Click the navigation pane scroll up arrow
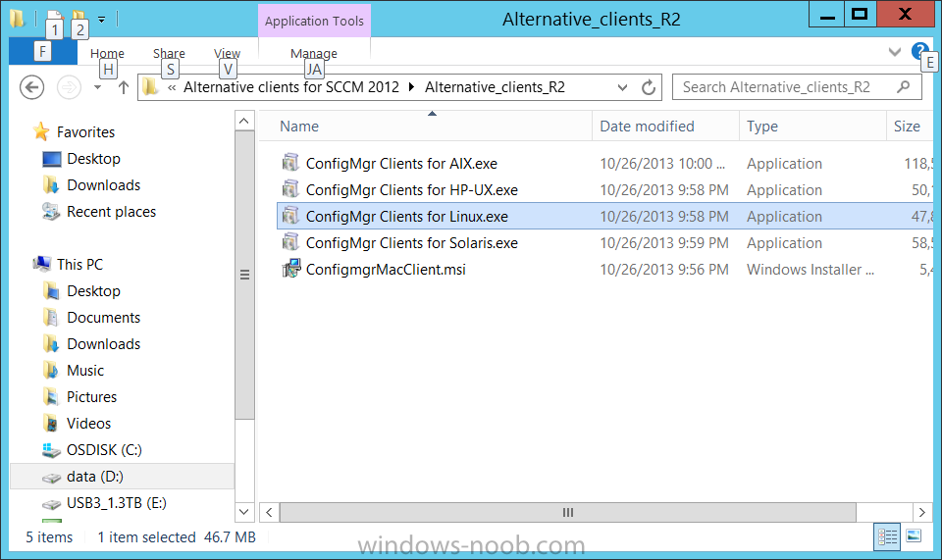 (x=244, y=122)
